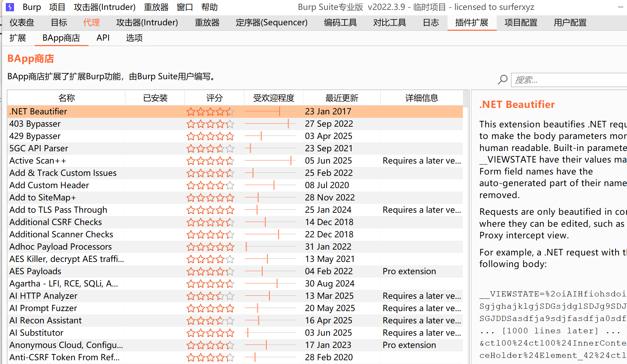Switch to the 代理 tab
Viewport: 627px width, 364px height.
click(92, 23)
